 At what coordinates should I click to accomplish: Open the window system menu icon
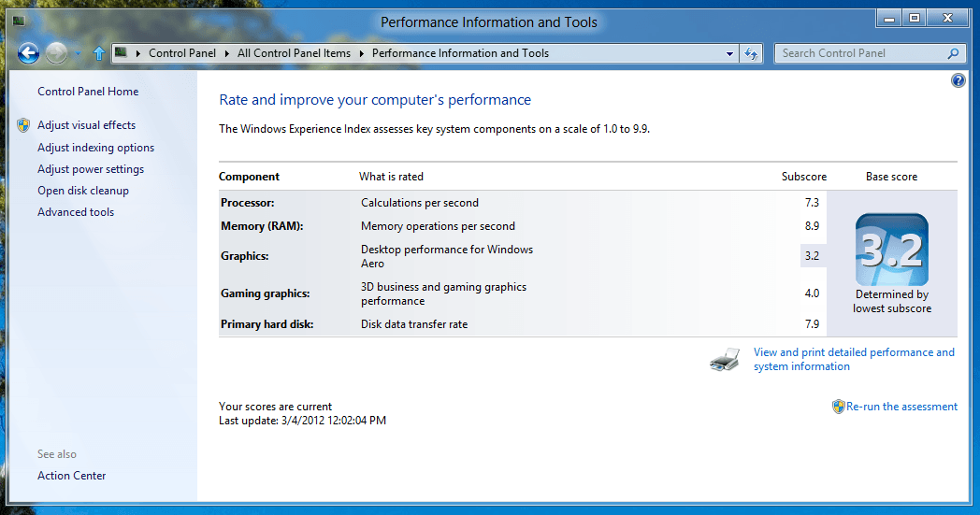coord(18,21)
